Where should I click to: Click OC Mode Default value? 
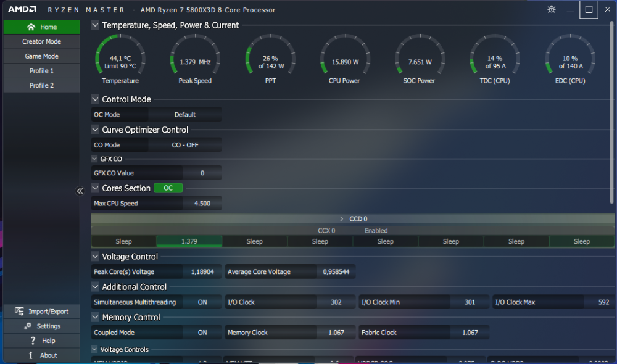coord(185,115)
